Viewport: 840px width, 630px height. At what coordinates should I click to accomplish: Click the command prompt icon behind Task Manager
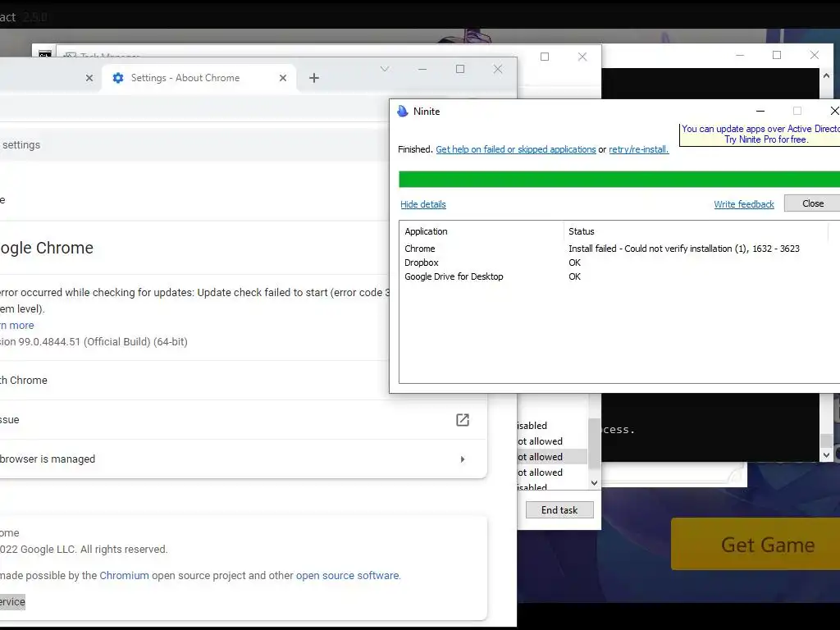point(45,53)
